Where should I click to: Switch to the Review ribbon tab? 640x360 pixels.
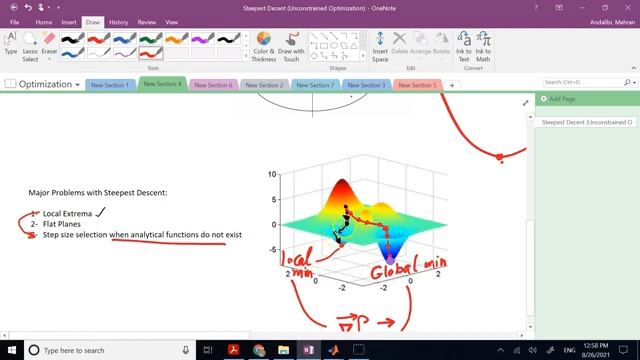(x=147, y=22)
